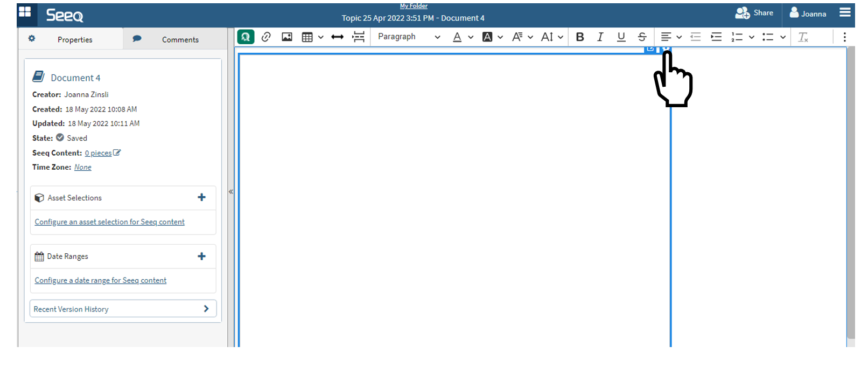Image resolution: width=868 pixels, height=367 pixels.
Task: Open the text alignment dropdown
Action: 671,37
